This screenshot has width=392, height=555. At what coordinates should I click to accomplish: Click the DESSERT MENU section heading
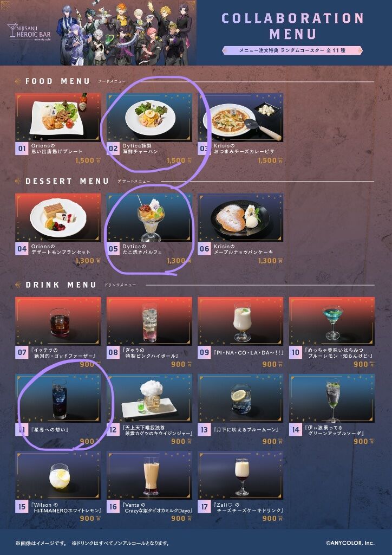pos(67,181)
